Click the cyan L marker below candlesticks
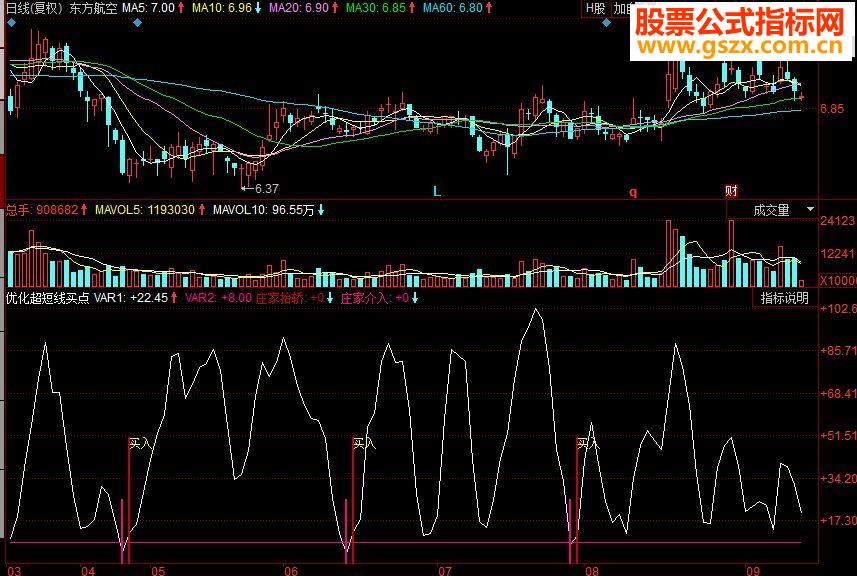 point(437,192)
